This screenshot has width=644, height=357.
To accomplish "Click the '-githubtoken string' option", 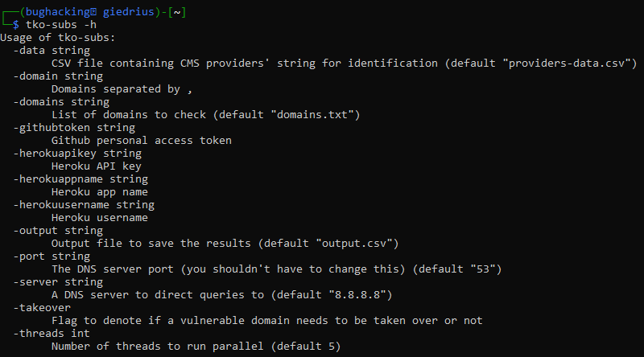I will pos(74,128).
